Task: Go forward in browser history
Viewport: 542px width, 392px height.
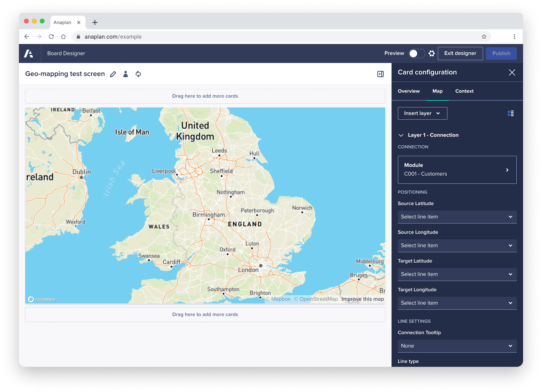Action: (39, 37)
